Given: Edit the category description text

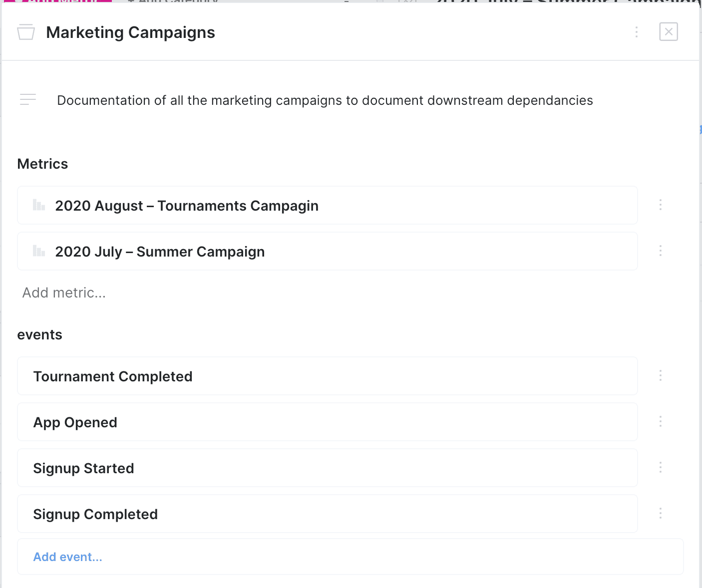Looking at the screenshot, I should [x=325, y=100].
